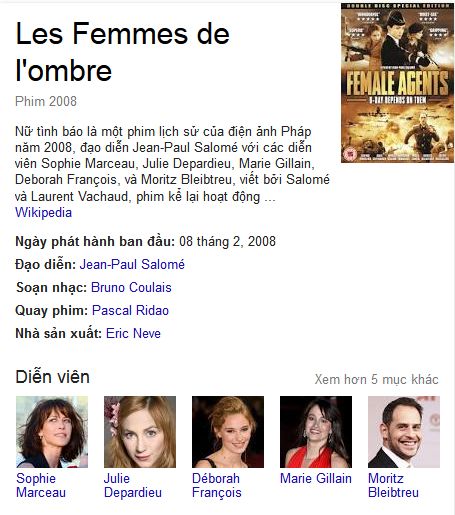
Task: Select Sophie Marceau's photo thumbnail
Action: 52,432
